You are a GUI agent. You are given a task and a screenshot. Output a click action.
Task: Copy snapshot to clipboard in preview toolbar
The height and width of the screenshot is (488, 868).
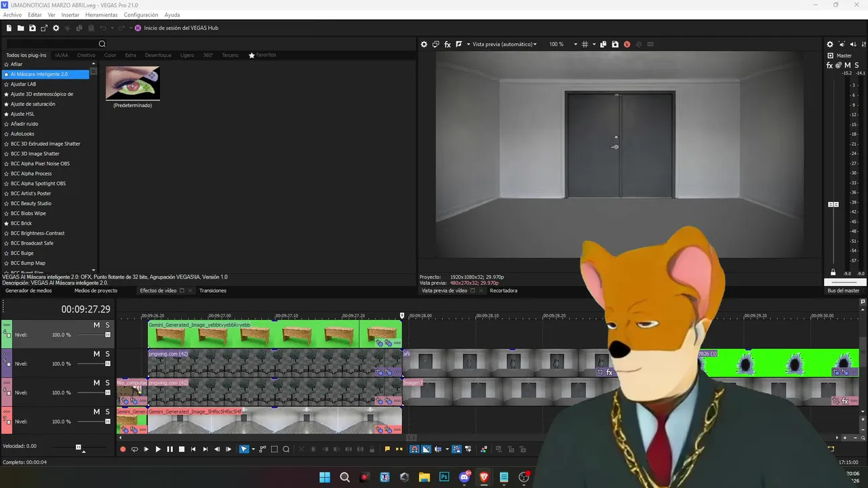point(604,44)
